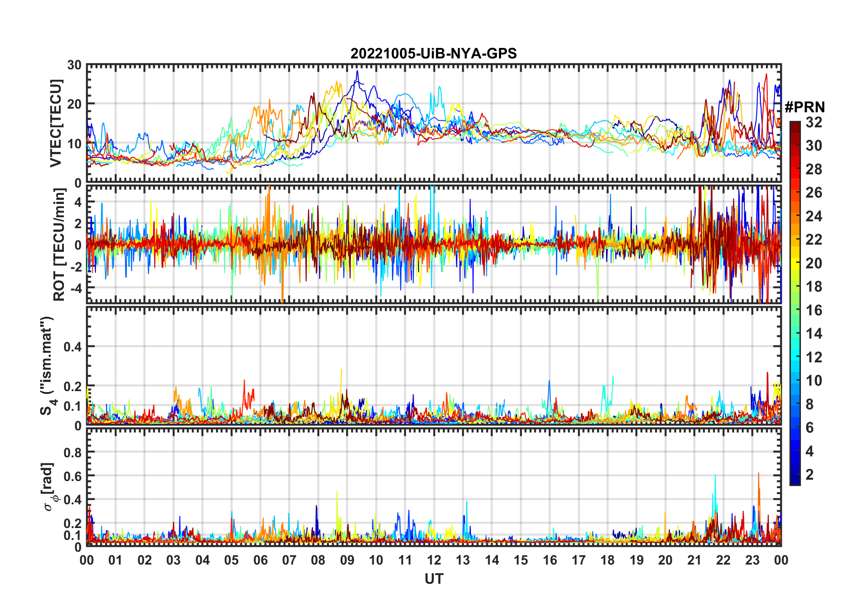Image resolution: width=868 pixels, height=607 pixels.
Task: Click colorbar tick label 24
Action: pos(814,216)
